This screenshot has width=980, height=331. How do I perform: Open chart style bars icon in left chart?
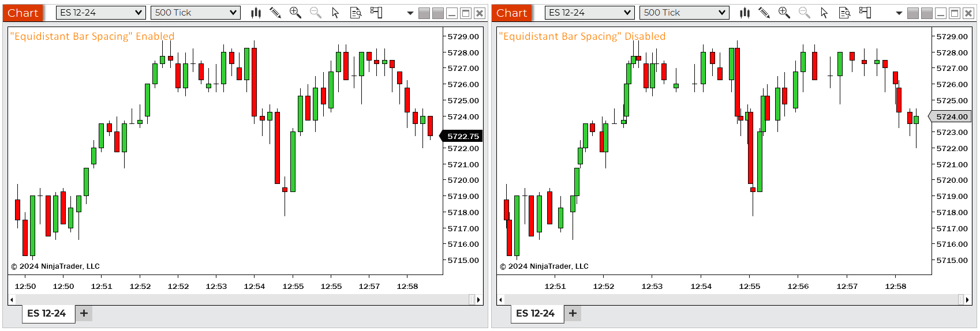pos(256,13)
